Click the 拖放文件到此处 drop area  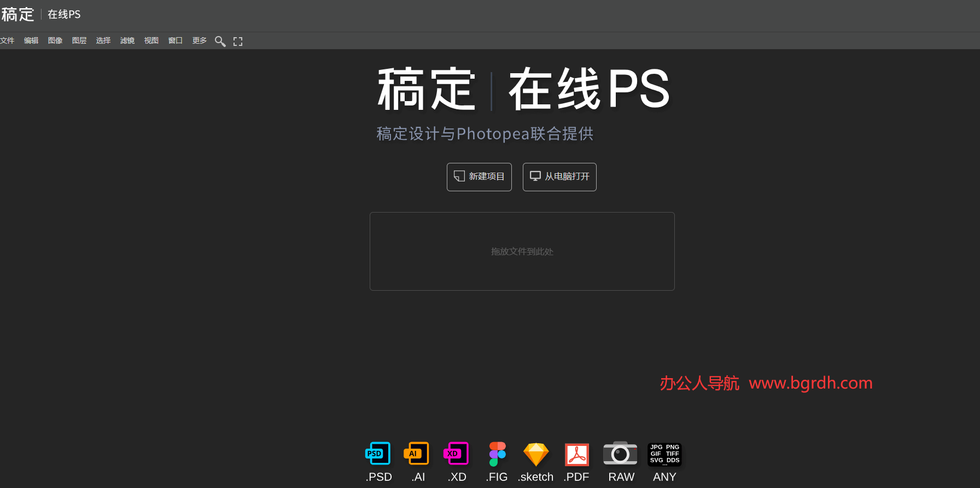point(522,251)
